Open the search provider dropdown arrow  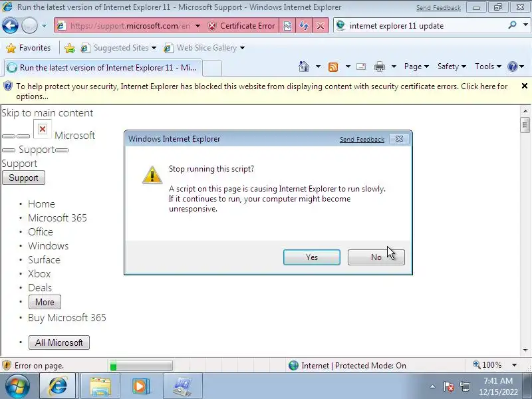pyautogui.click(x=525, y=25)
